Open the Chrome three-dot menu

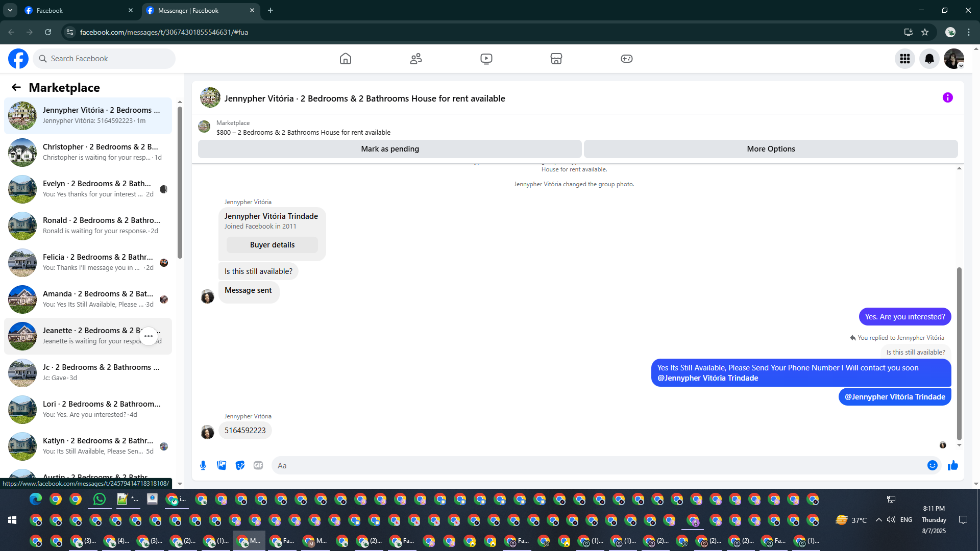(x=969, y=32)
